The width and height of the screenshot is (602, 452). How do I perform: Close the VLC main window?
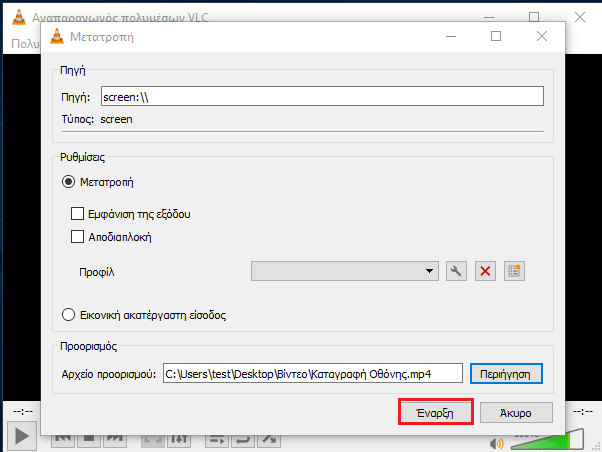coord(580,17)
